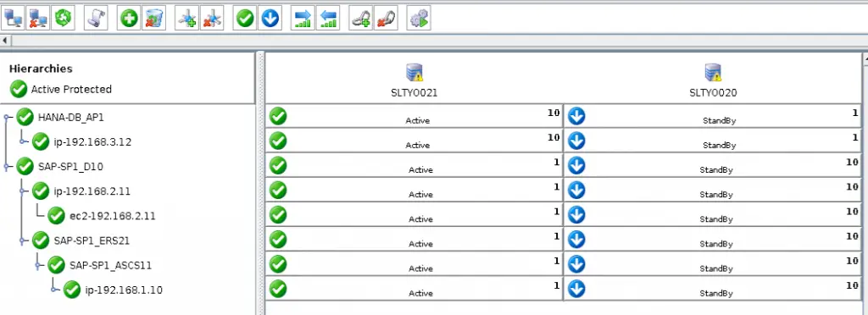Click the Add Dependency chain icon

(361, 19)
